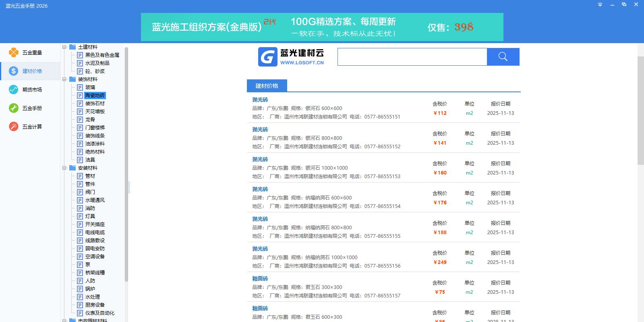The image size is (644, 322).
Task: Select the 建材价格 dollar icon
Action: point(14,71)
